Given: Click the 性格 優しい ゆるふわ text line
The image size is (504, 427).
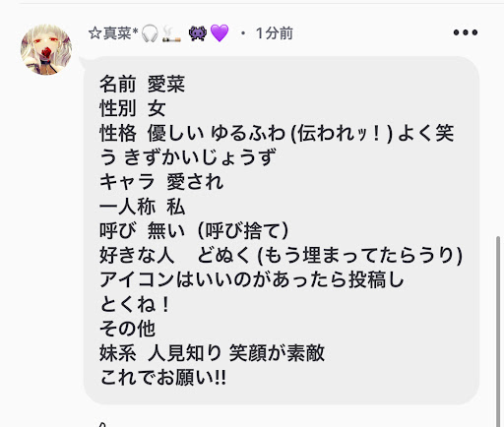Looking at the screenshot, I should coord(277,133).
